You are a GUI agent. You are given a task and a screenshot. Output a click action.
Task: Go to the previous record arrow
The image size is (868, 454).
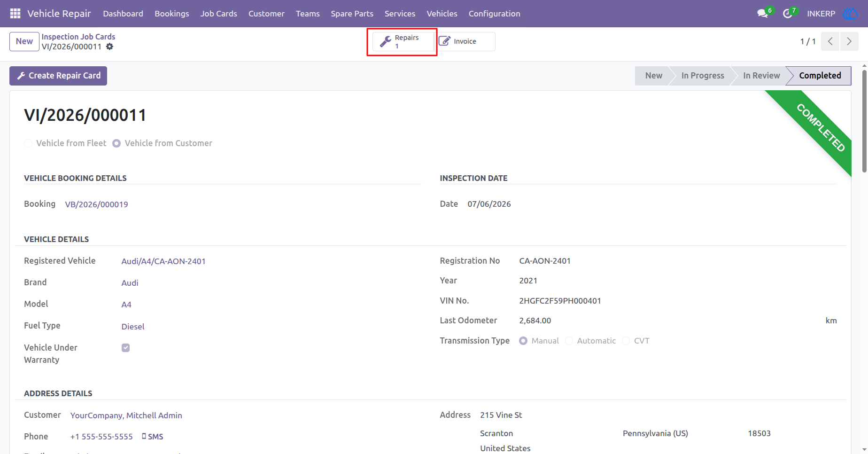pos(830,41)
